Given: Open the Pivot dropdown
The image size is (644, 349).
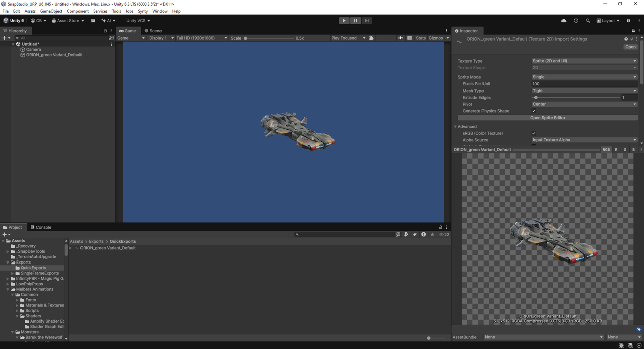Looking at the screenshot, I should (585, 104).
